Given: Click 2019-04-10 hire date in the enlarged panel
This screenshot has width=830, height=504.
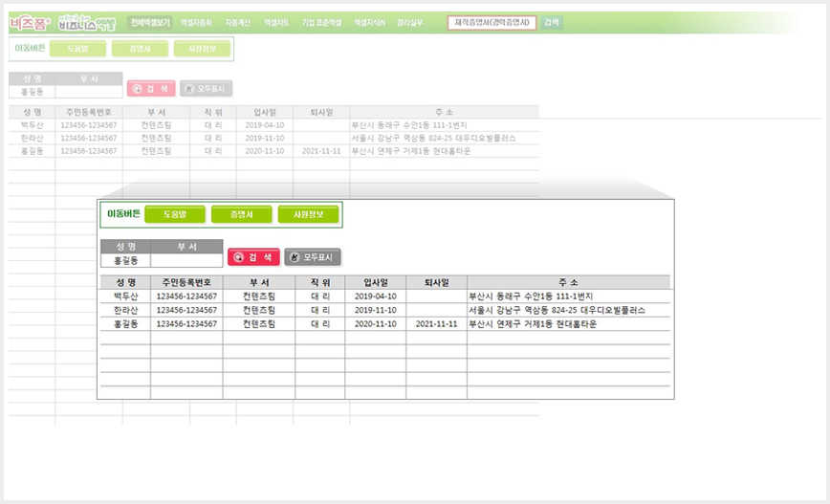Looking at the screenshot, I should click(375, 296).
